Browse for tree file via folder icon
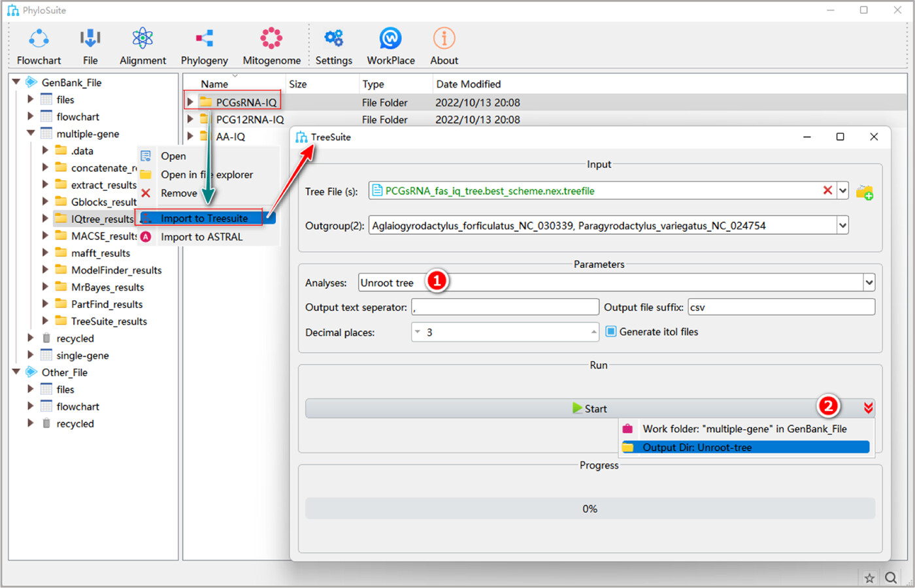 point(865,192)
